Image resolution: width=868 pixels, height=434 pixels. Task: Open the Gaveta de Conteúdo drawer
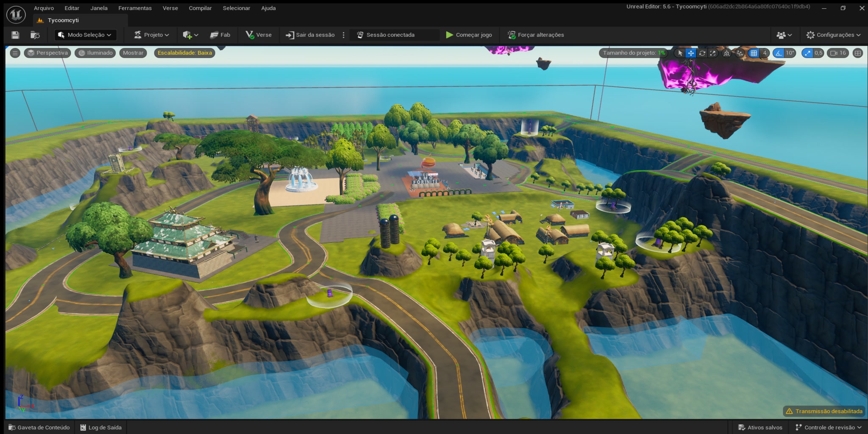[x=39, y=427]
